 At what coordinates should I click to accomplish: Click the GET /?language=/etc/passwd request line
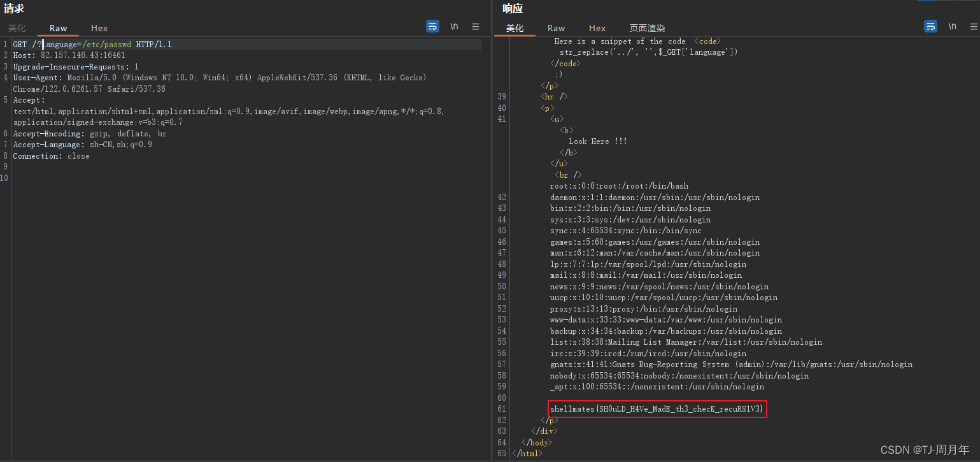(x=92, y=45)
